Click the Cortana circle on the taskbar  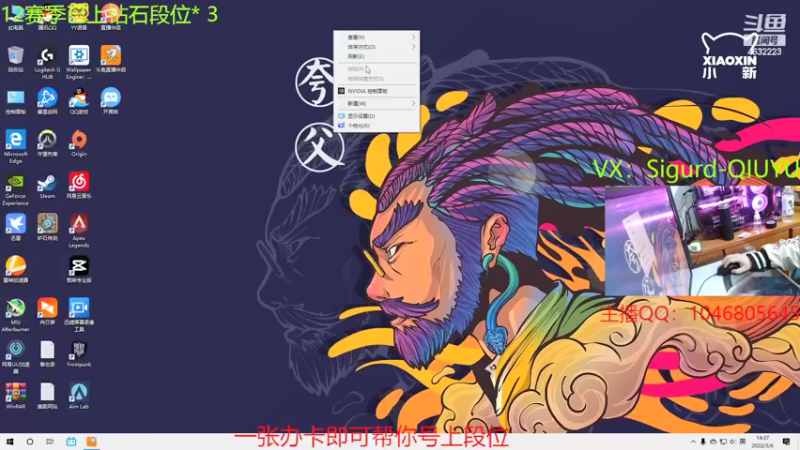pos(30,442)
